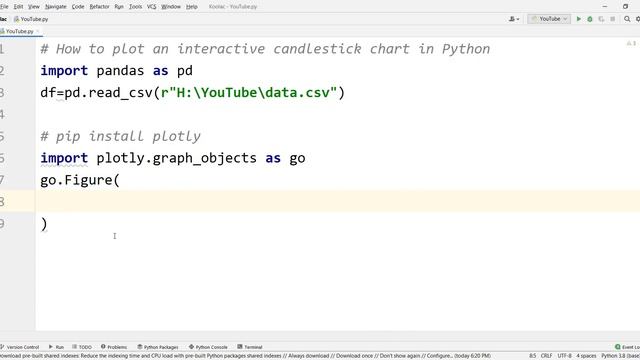The height and width of the screenshot is (360, 640).
Task: Click the "go.Figure(" code line
Action: (80, 180)
